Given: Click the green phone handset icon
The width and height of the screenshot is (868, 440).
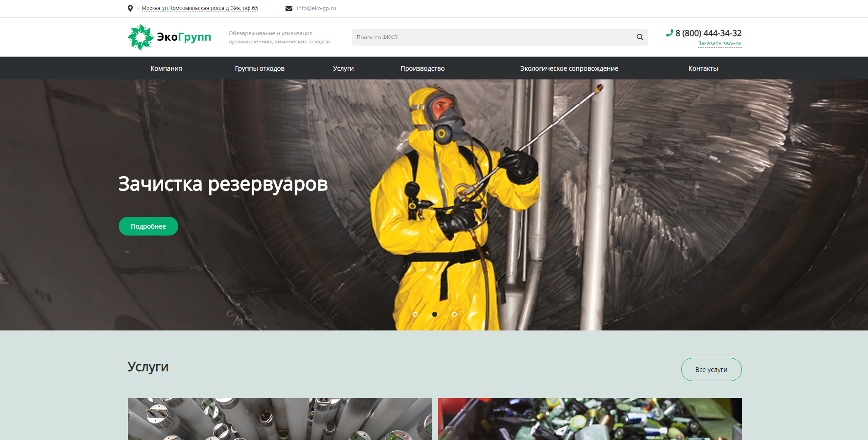Looking at the screenshot, I should [670, 33].
